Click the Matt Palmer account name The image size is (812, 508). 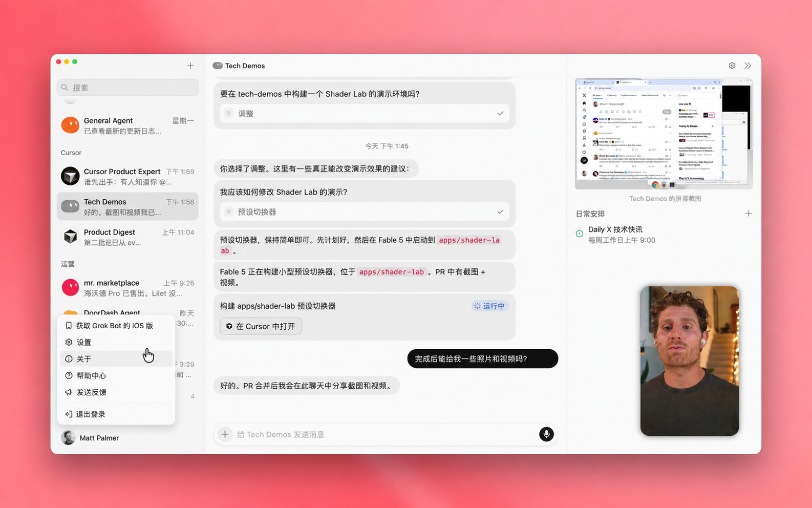coord(99,438)
